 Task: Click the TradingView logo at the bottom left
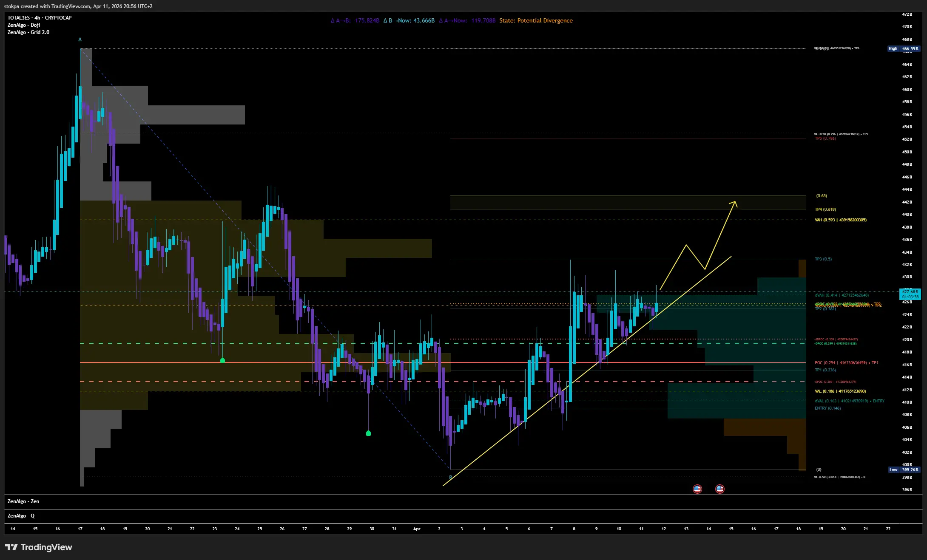pyautogui.click(x=39, y=547)
